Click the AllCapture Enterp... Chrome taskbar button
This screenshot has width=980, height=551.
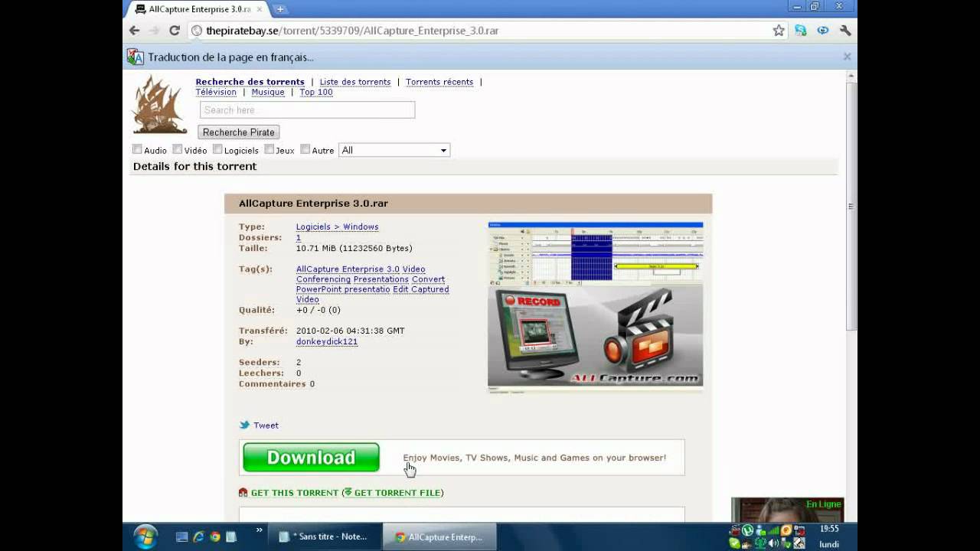click(439, 536)
